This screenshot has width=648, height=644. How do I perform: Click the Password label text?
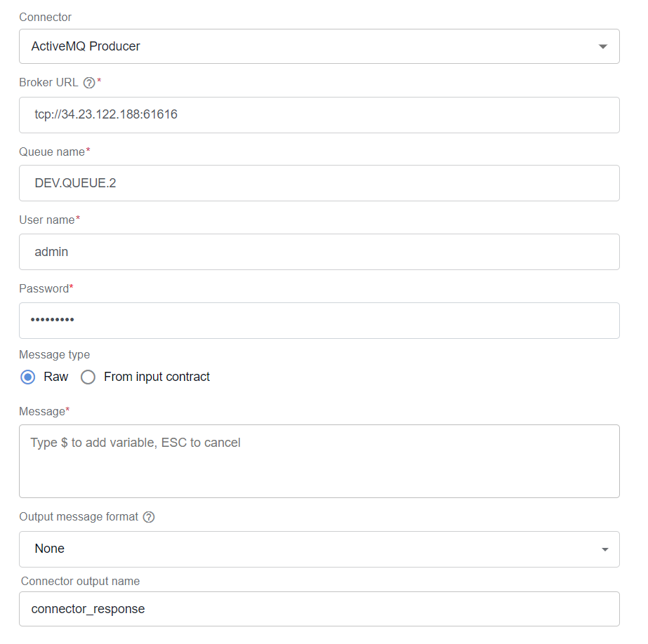pos(44,288)
